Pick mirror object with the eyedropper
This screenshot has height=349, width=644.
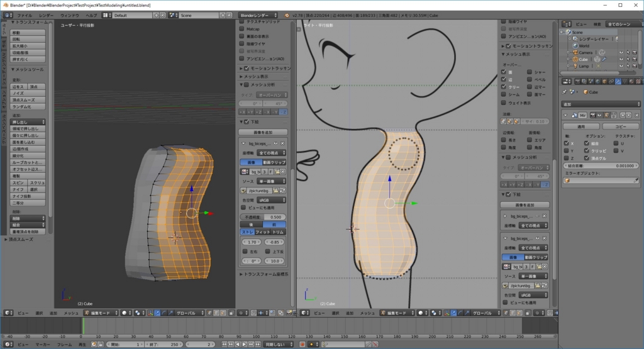coord(636,180)
